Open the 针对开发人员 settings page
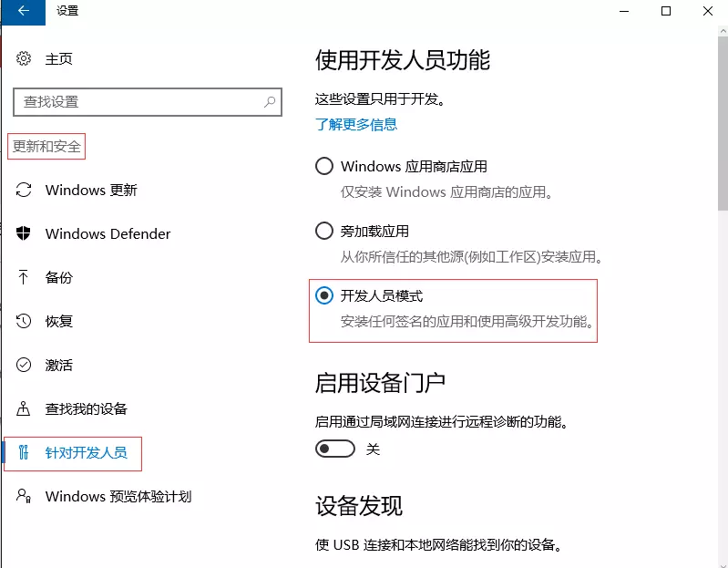 [x=86, y=453]
